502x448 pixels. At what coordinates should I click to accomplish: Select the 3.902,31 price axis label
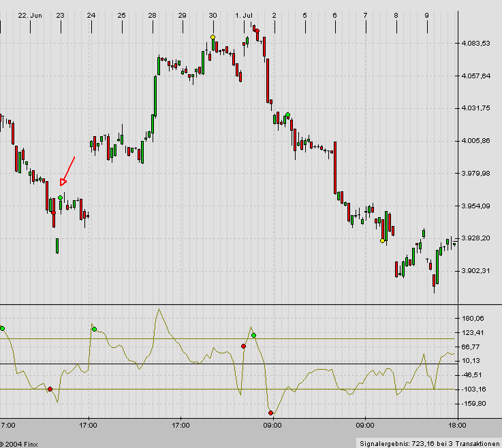coord(475,271)
